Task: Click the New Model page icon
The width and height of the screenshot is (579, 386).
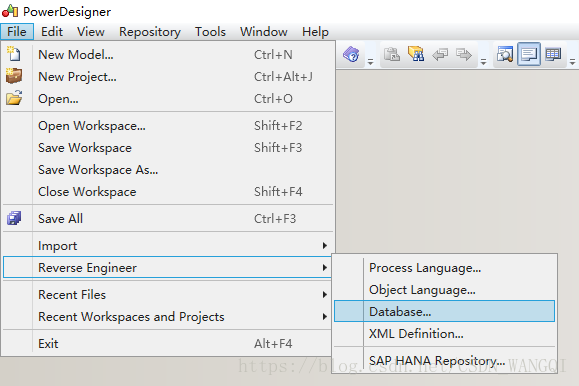Action: [14, 54]
